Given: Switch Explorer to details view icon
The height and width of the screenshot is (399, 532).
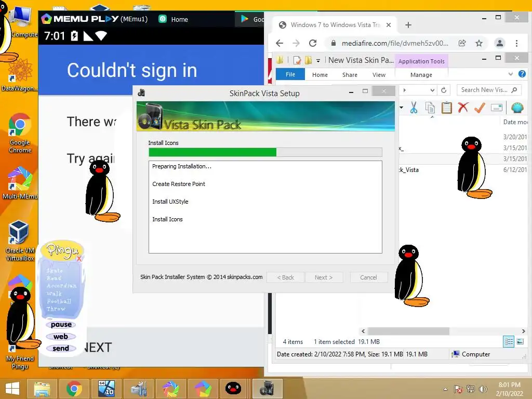Looking at the screenshot, I should 509,341.
